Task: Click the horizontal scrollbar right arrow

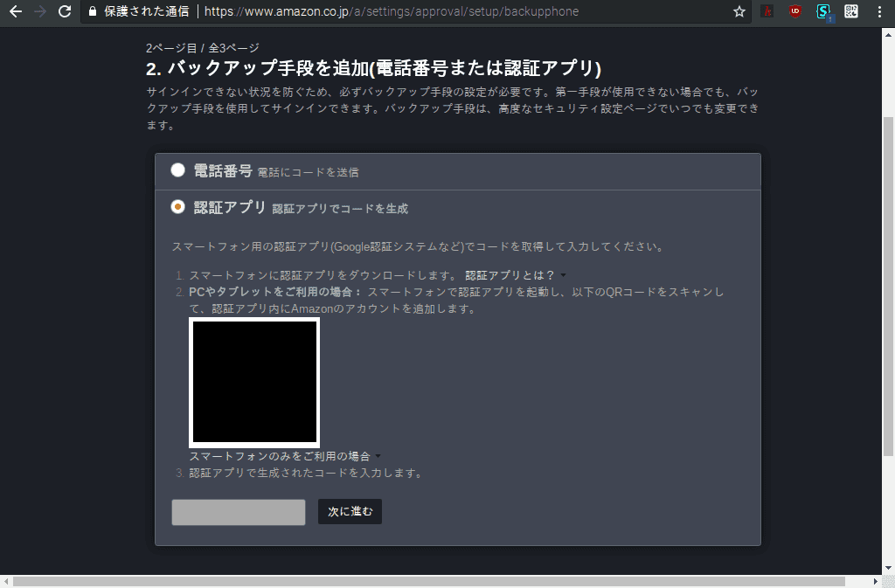Action: [x=876, y=581]
